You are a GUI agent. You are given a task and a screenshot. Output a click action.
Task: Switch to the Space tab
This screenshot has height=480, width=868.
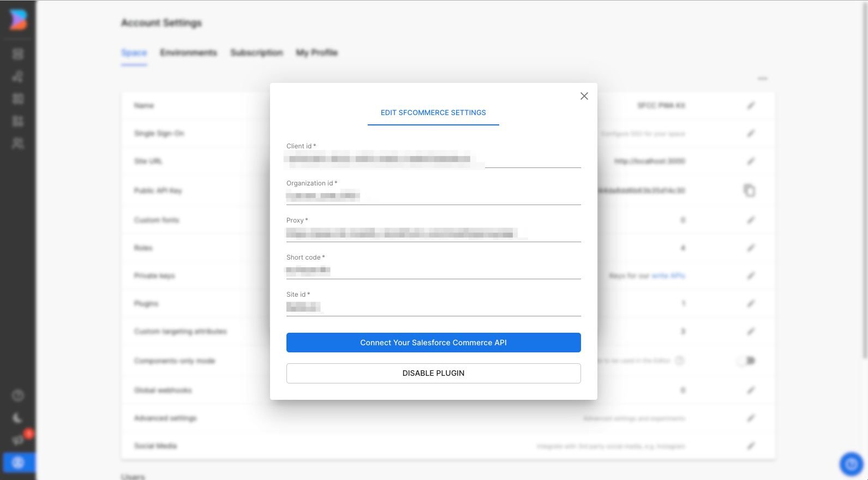click(134, 53)
